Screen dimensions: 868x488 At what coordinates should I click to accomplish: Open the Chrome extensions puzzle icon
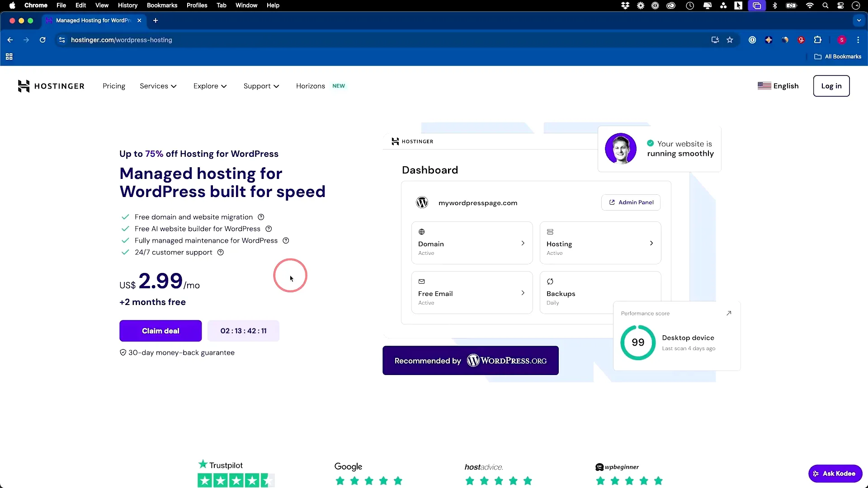pos(817,40)
